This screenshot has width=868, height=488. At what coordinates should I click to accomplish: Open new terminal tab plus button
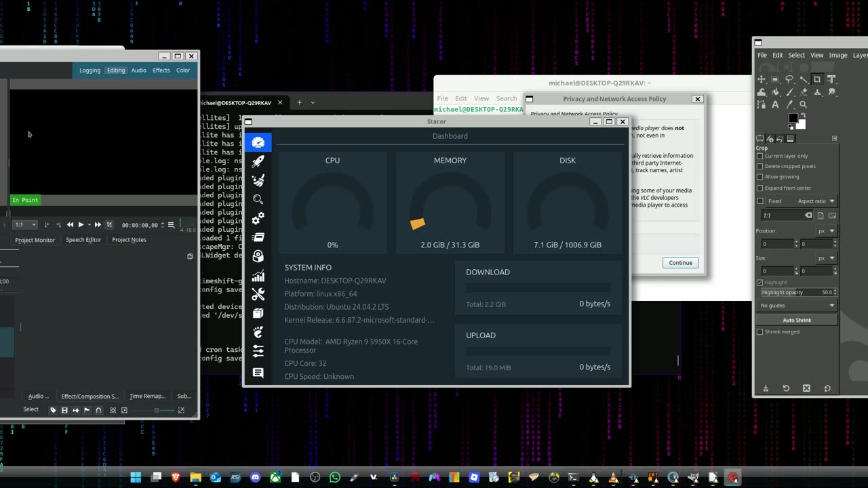299,102
